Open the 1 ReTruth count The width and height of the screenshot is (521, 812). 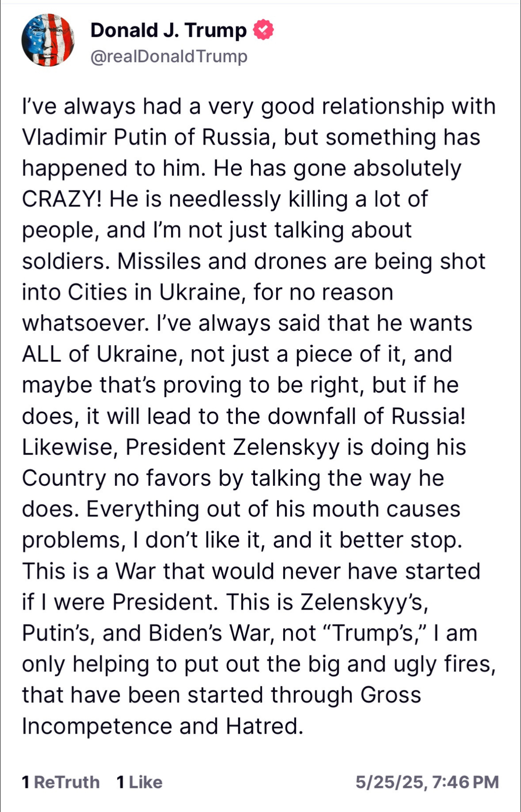61,782
